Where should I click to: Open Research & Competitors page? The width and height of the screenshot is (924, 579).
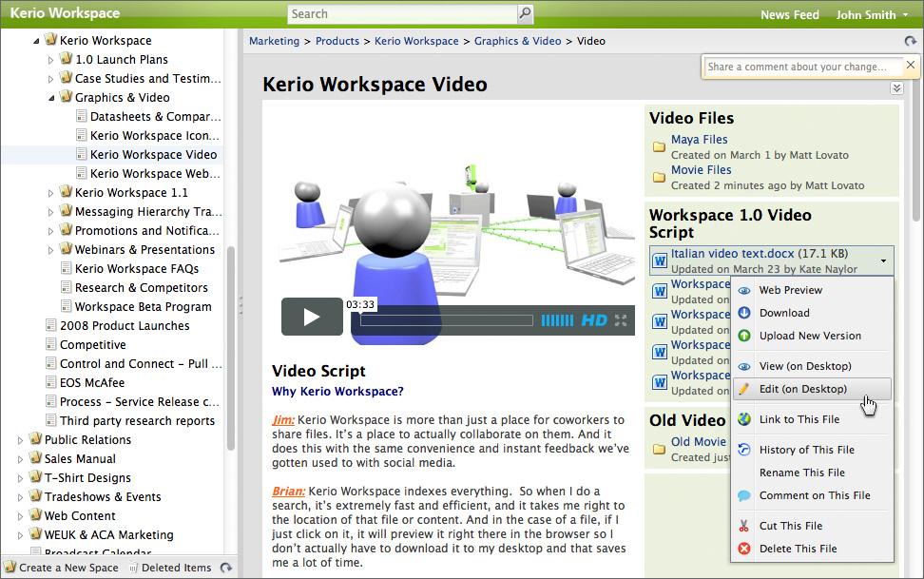pyautogui.click(x=142, y=288)
